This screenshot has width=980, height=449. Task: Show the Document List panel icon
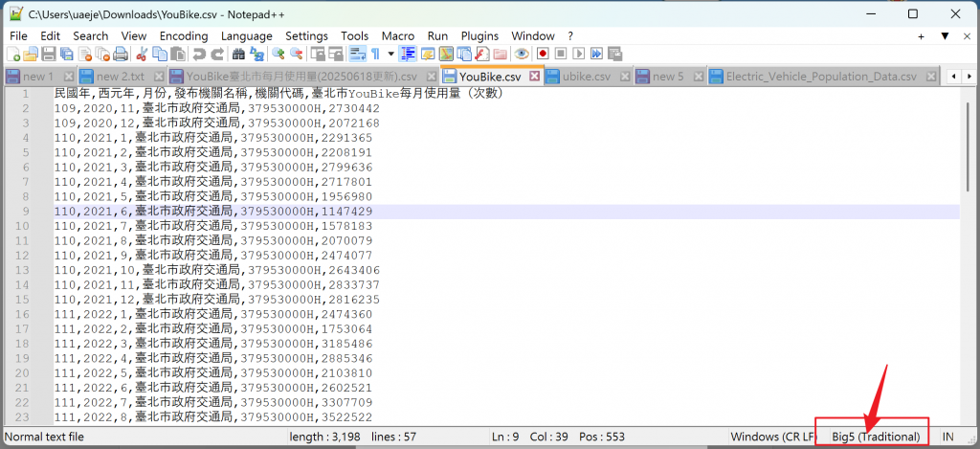tap(464, 54)
